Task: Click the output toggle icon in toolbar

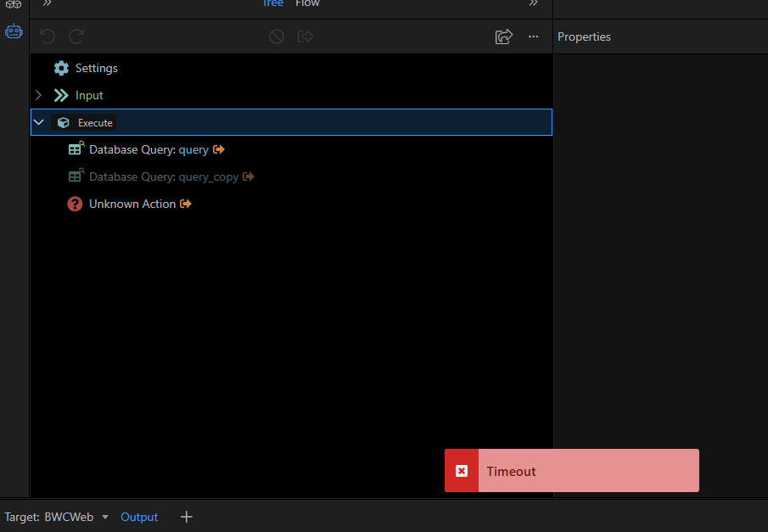Action: [x=306, y=36]
